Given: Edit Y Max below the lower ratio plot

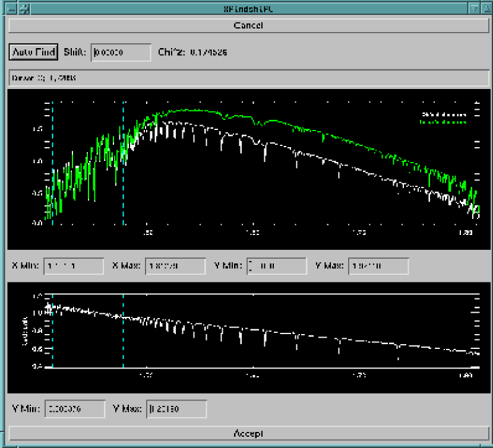Looking at the screenshot, I should click(x=176, y=409).
